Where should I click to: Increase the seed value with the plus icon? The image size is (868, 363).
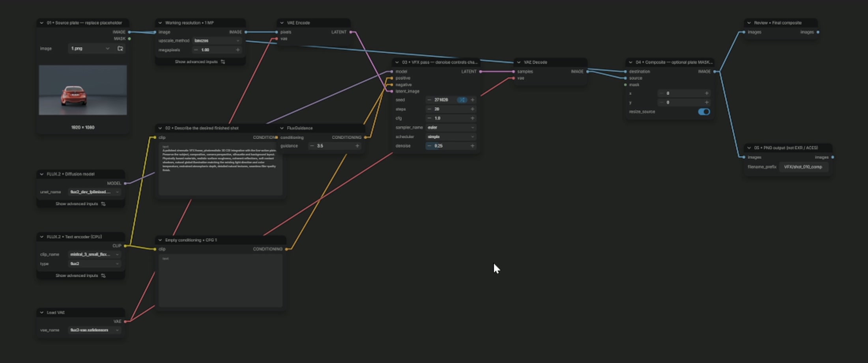coord(472,100)
